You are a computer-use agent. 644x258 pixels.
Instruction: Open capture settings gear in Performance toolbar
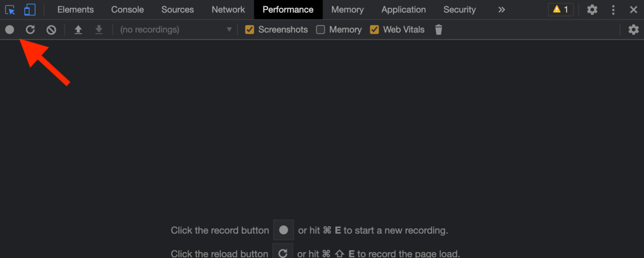click(x=633, y=30)
